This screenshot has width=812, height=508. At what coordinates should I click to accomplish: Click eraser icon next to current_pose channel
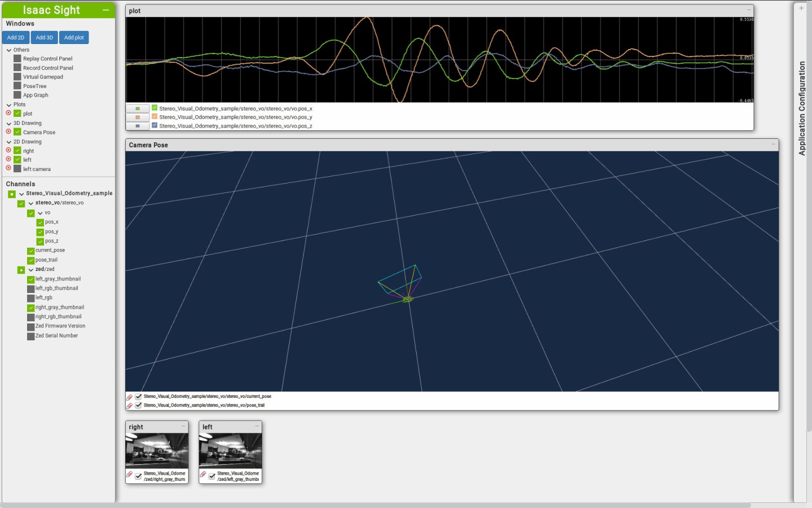[130, 397]
